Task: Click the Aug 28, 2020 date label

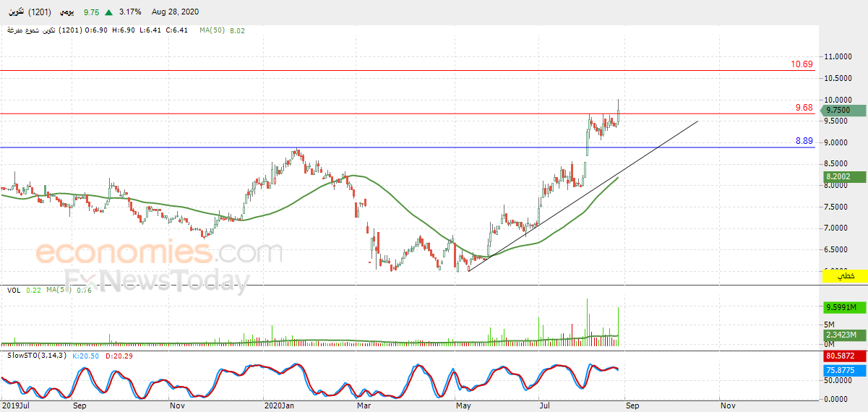Action: 175,12
